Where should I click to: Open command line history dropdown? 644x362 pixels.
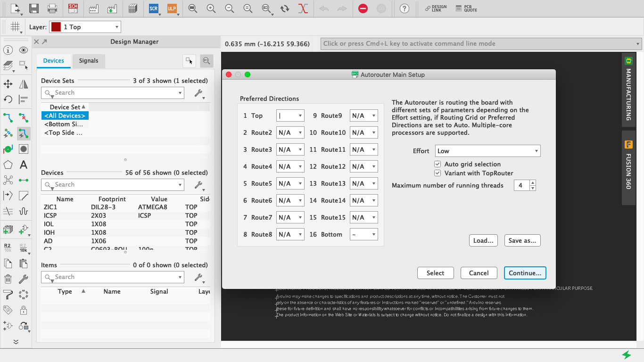[x=638, y=44]
